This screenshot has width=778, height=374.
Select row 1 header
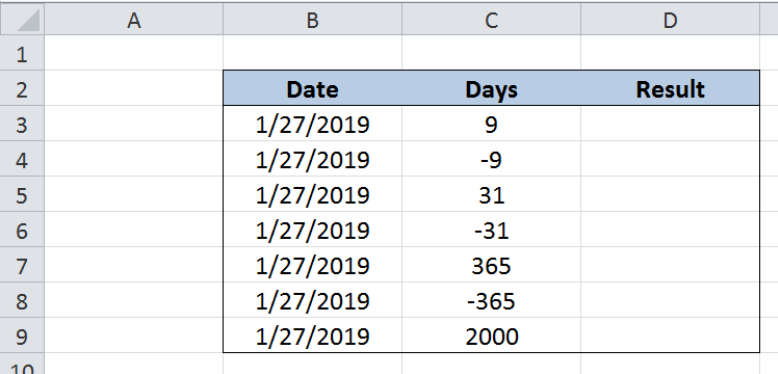pos(22,53)
